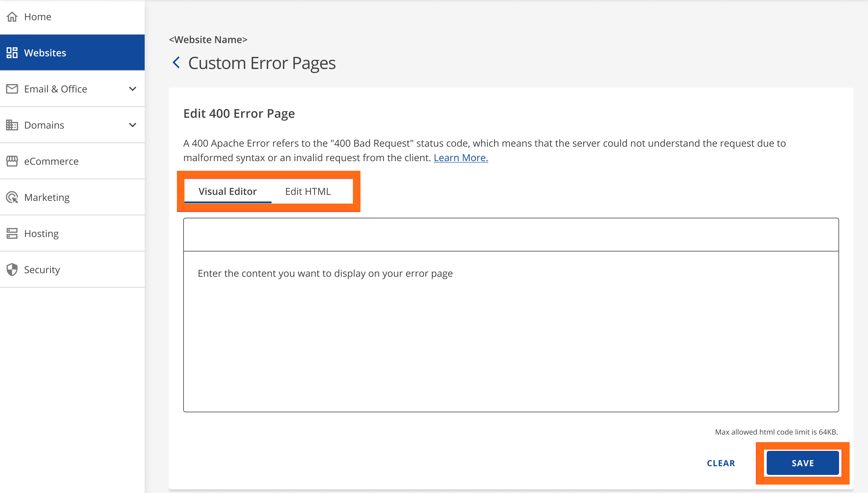
Task: Expand the Domains menu
Action: pyautogui.click(x=133, y=125)
